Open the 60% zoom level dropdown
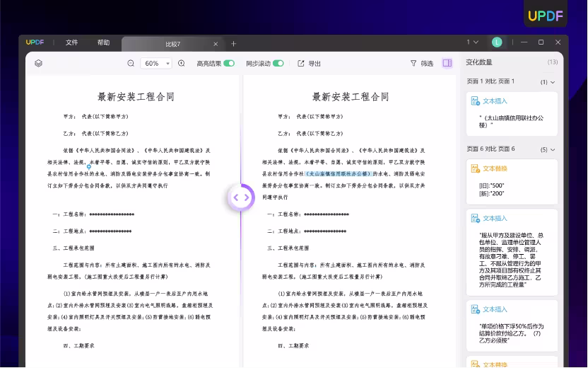The width and height of the screenshot is (588, 368). pyautogui.click(x=156, y=63)
